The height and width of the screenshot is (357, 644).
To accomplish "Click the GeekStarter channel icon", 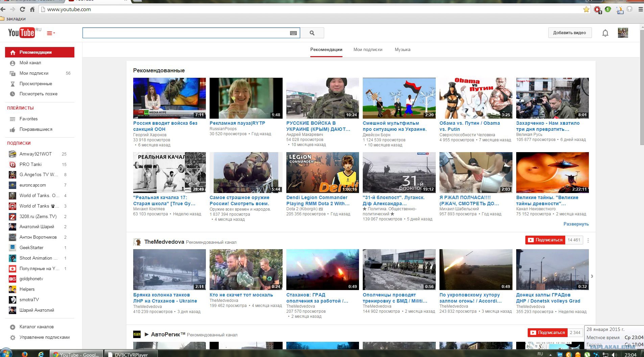I will tap(13, 248).
